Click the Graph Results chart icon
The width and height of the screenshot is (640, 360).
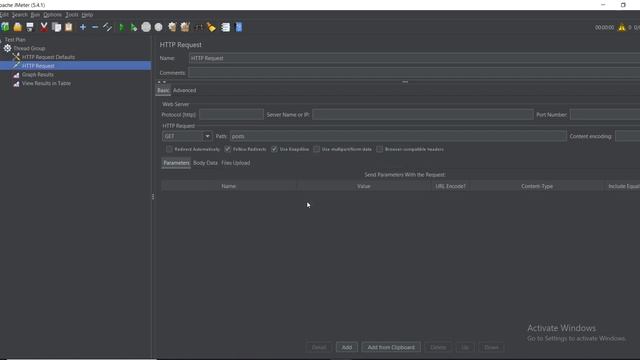(16, 75)
